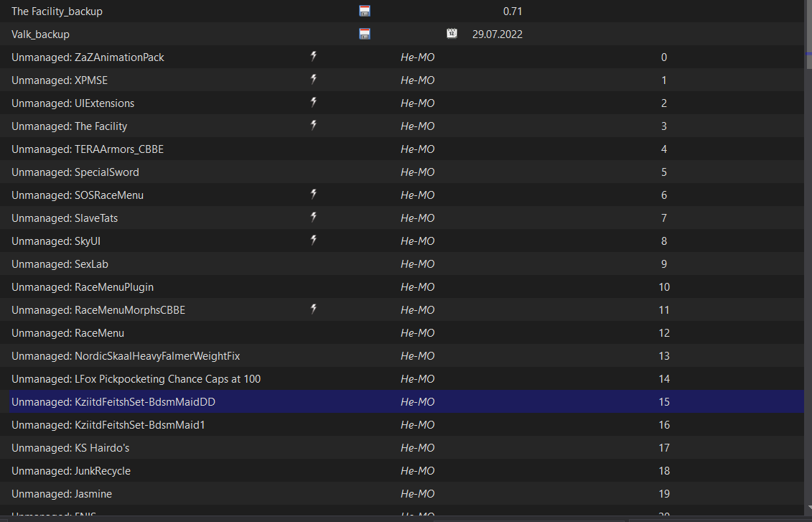Select Valk_backup mod row
Screen dimensions: 812x522
pos(402,34)
